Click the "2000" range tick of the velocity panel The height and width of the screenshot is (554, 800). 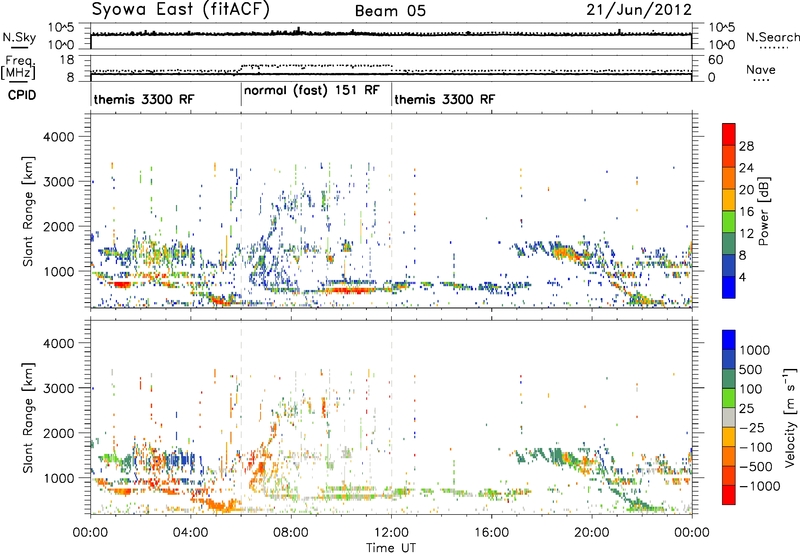pyautogui.click(x=58, y=434)
